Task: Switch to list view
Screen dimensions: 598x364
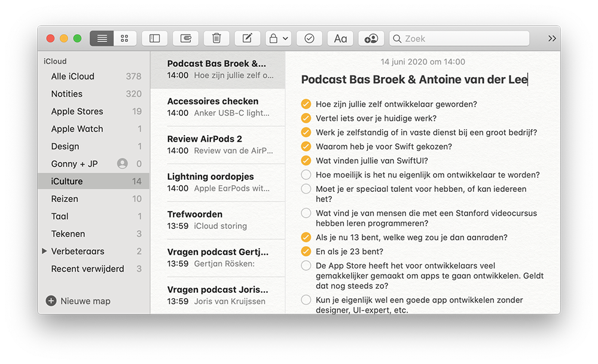Action: point(102,38)
